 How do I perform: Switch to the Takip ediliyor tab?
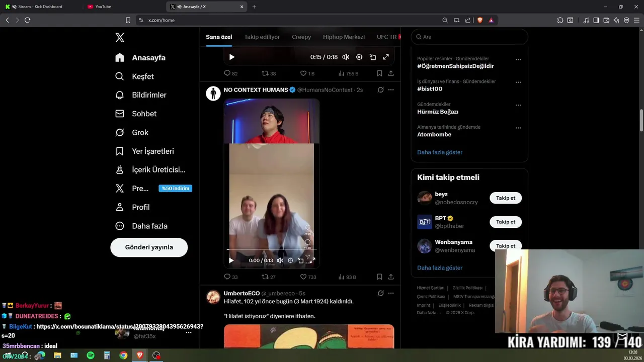pyautogui.click(x=262, y=37)
